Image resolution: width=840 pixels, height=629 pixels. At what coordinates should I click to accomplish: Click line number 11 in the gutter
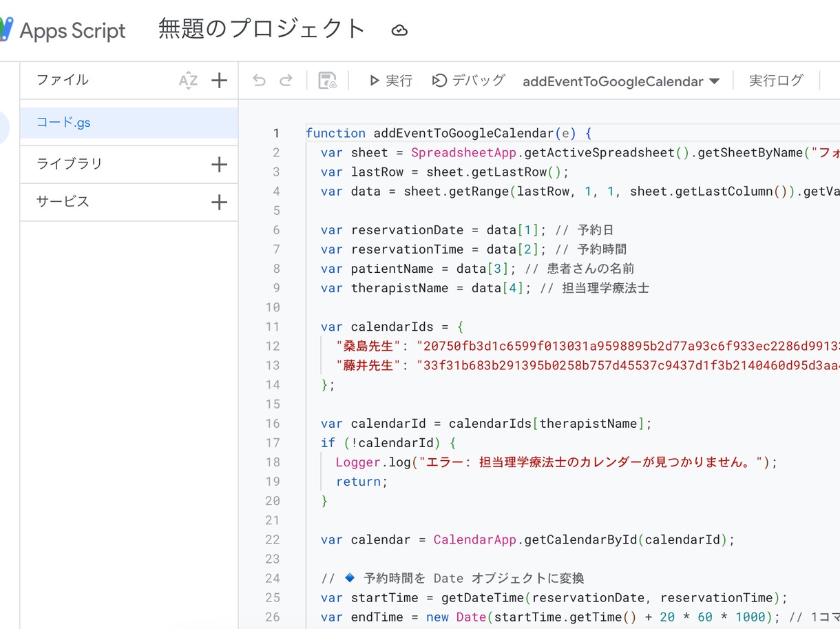pyautogui.click(x=273, y=327)
